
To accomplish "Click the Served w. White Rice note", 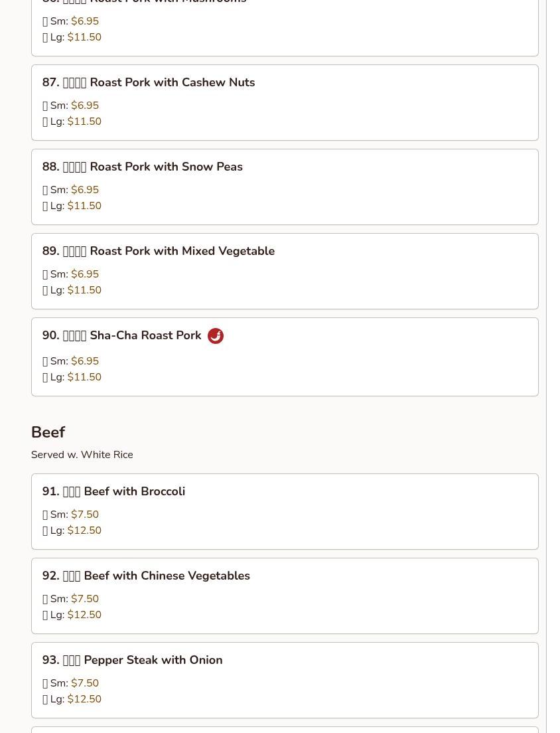I will [82, 454].
